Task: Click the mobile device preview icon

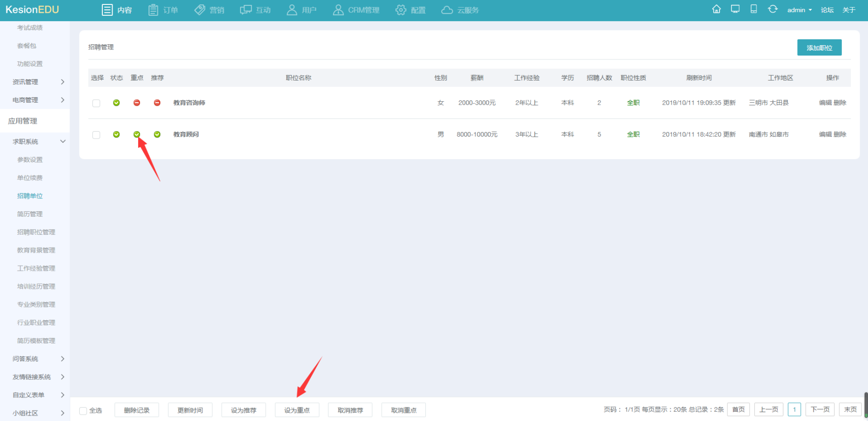Action: click(x=753, y=9)
